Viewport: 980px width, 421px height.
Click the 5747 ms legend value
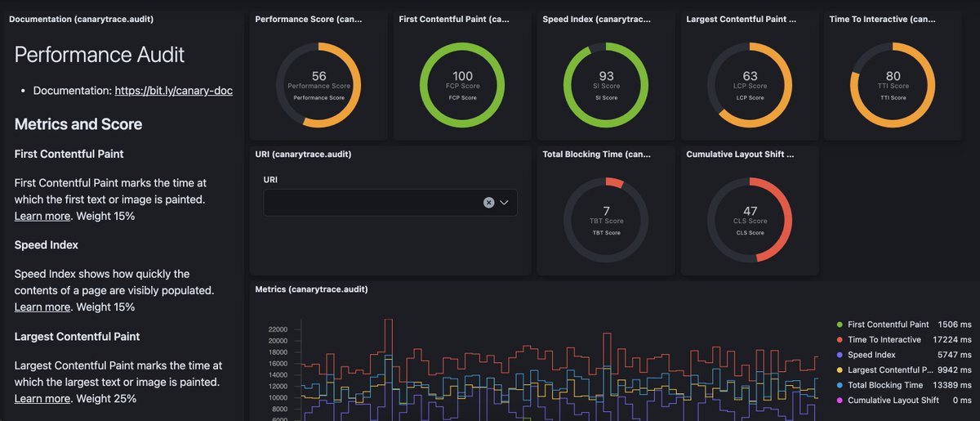coord(955,355)
